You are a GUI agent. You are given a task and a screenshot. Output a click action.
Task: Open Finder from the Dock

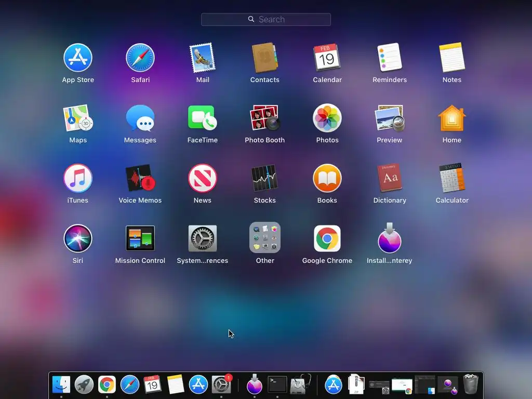(x=61, y=384)
